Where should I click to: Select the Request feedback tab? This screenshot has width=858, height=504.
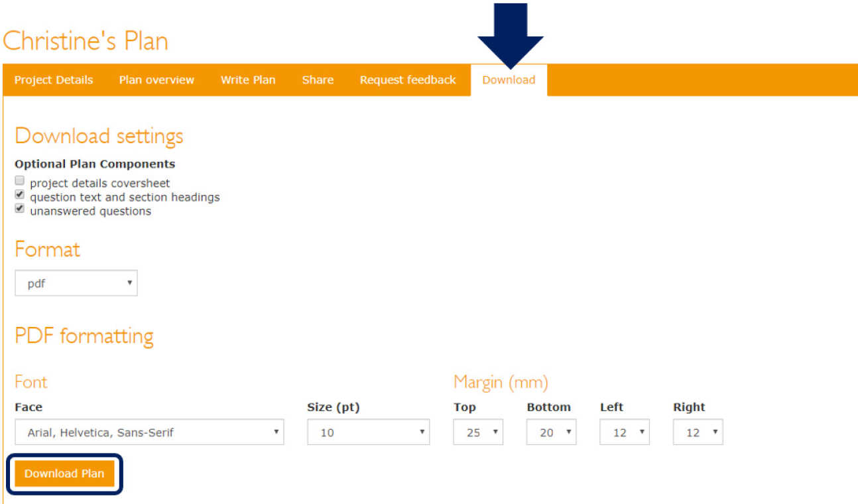pyautogui.click(x=408, y=80)
